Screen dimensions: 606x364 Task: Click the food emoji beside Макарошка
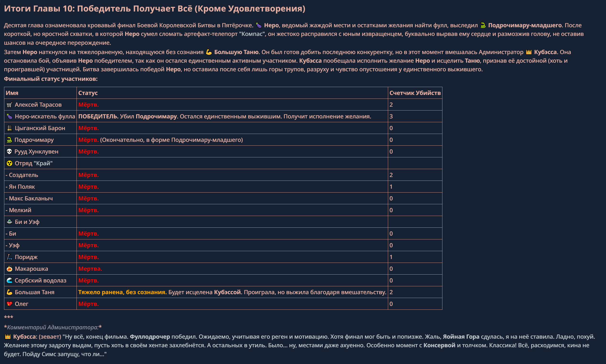click(9, 269)
